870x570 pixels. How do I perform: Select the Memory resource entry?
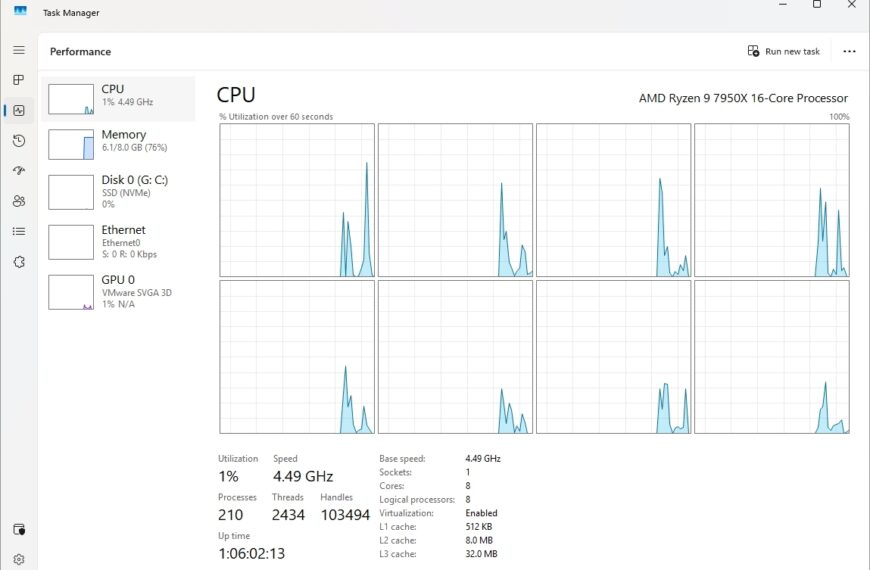[x=118, y=144]
